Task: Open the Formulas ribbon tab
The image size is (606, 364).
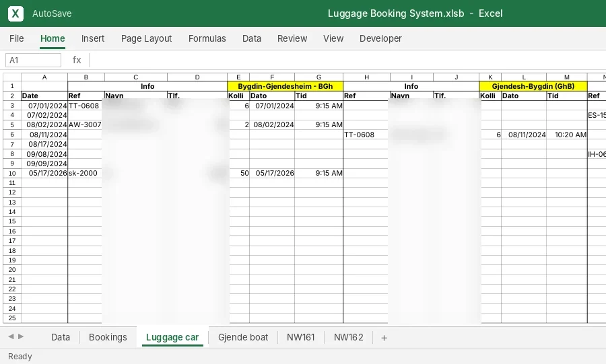Action: (207, 38)
